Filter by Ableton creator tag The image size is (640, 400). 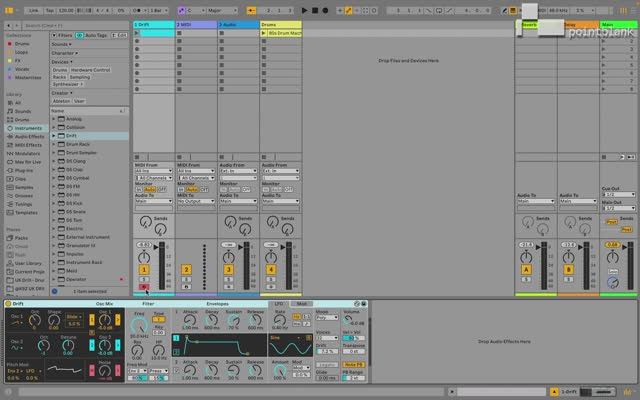coord(62,101)
